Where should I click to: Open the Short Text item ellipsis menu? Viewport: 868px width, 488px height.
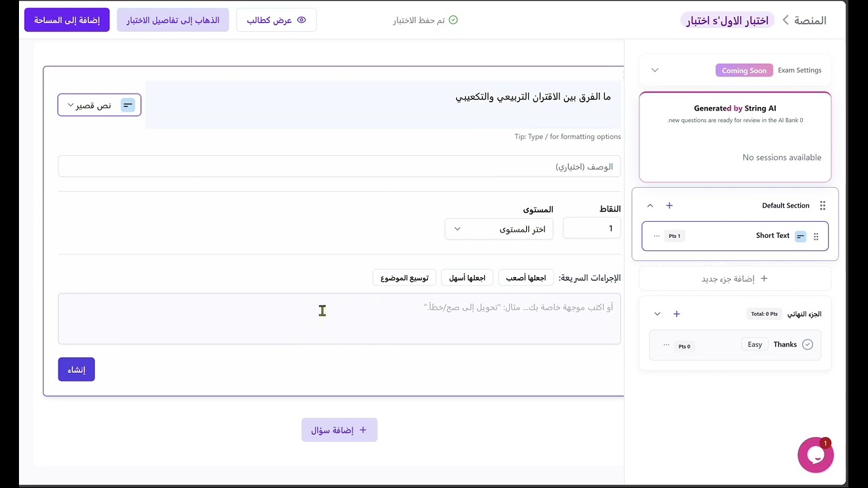click(x=656, y=236)
